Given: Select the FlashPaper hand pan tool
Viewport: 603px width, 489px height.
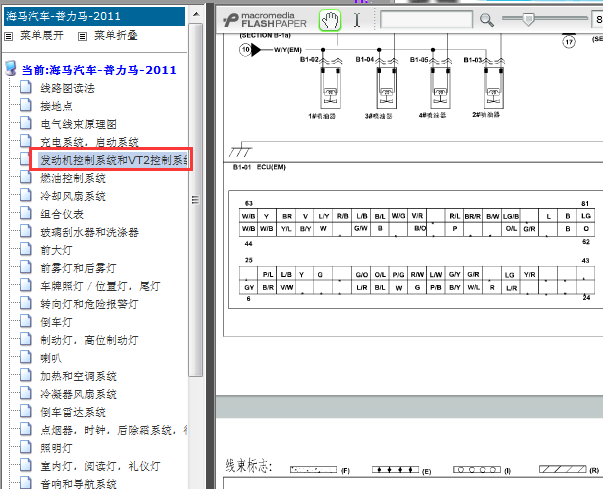Looking at the screenshot, I should coord(330,20).
